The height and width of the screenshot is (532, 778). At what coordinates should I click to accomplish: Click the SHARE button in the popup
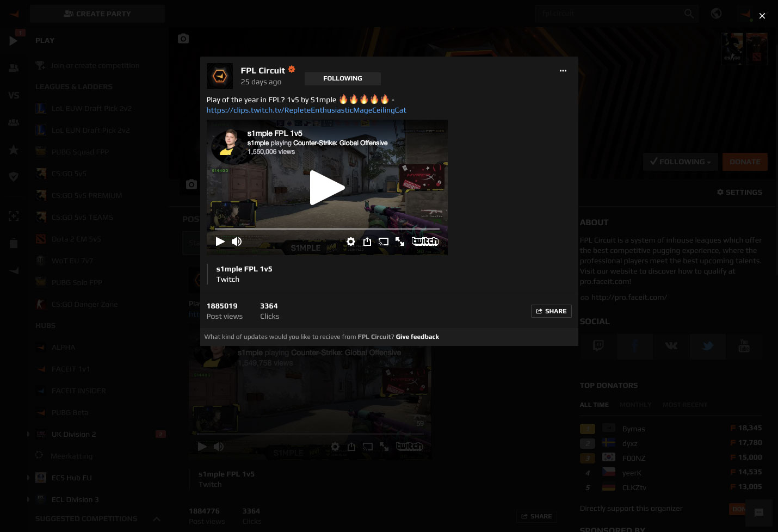coord(551,311)
